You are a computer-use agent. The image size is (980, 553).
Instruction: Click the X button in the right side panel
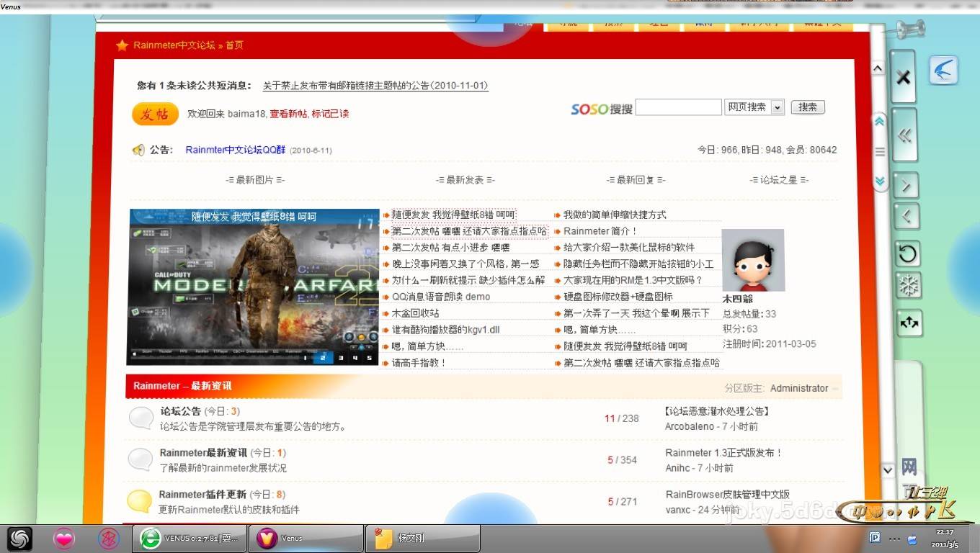(x=904, y=77)
